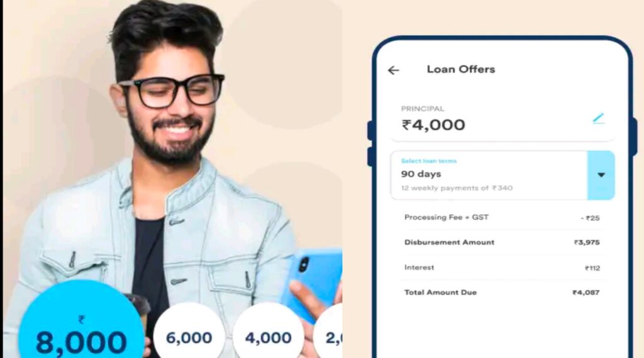Select the Processing Fee + GST row
644x358 pixels.
click(502, 218)
